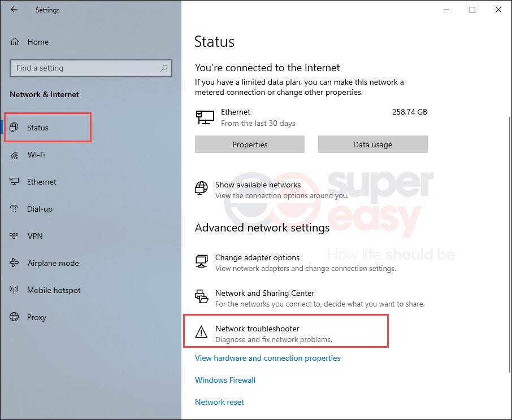Click the Dial-up phone icon
The image size is (512, 420).
pos(14,209)
